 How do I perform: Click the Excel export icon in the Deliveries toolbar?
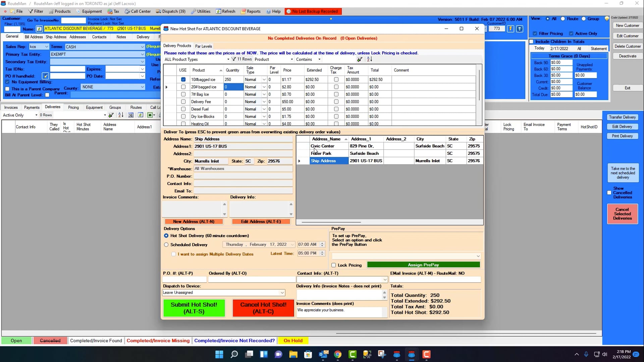point(150,115)
